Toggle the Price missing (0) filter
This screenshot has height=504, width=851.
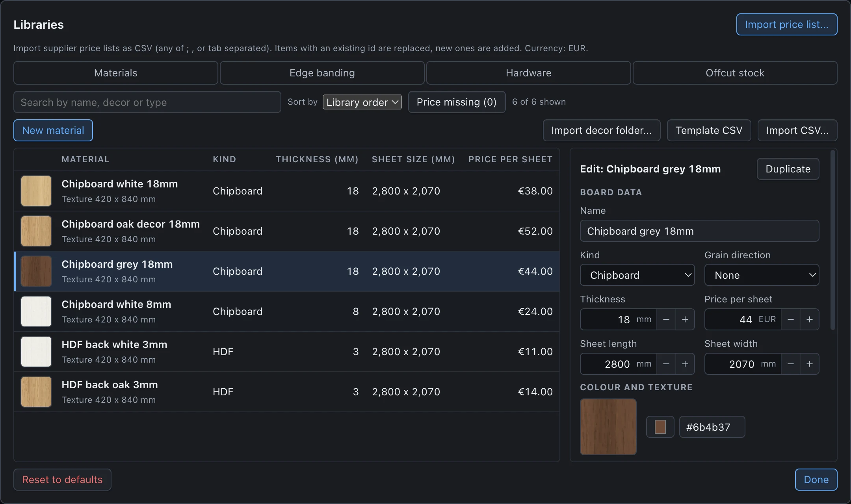click(x=457, y=102)
